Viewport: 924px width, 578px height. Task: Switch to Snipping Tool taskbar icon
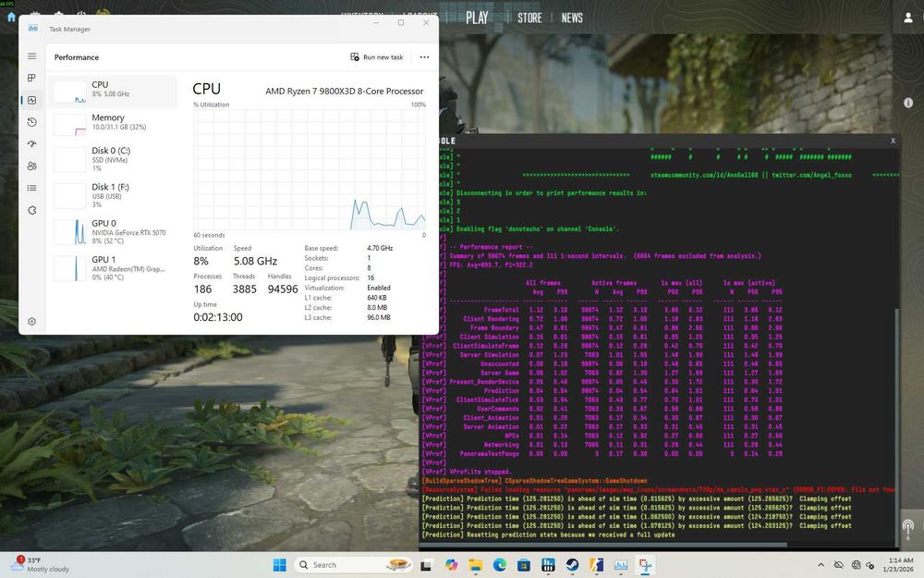645,565
